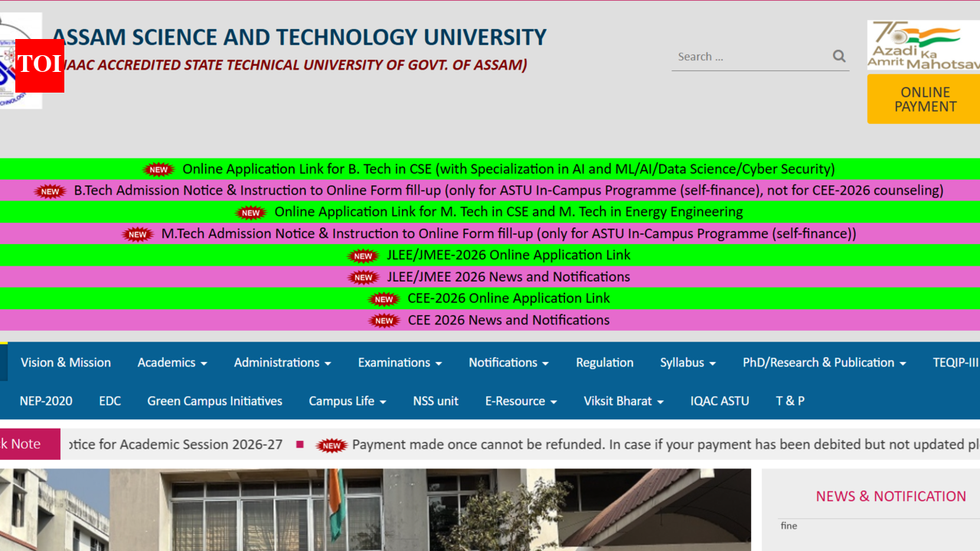The height and width of the screenshot is (551, 980).
Task: Click NEW badge beside M.Tech Admission Notice
Action: click(137, 234)
